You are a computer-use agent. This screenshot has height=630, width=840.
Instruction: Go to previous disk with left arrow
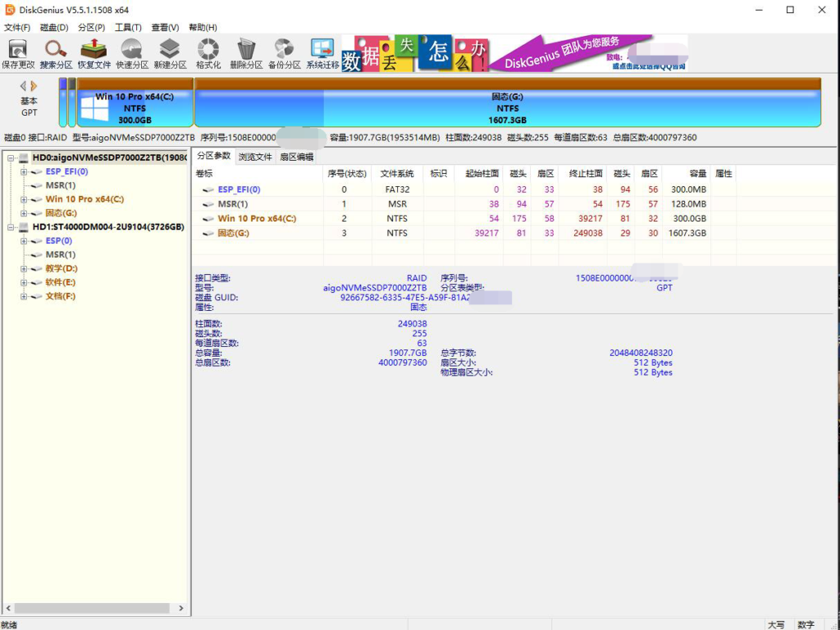[x=23, y=85]
